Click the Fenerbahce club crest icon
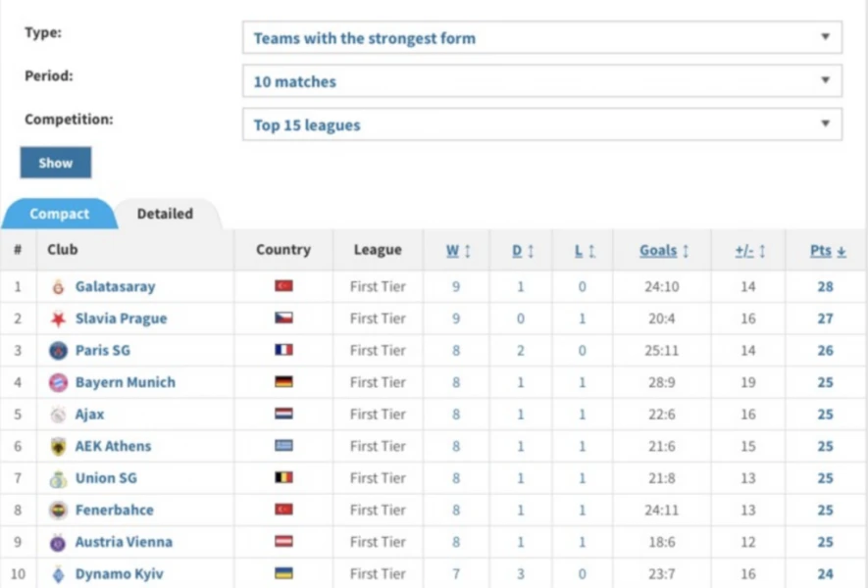 pos(58,511)
